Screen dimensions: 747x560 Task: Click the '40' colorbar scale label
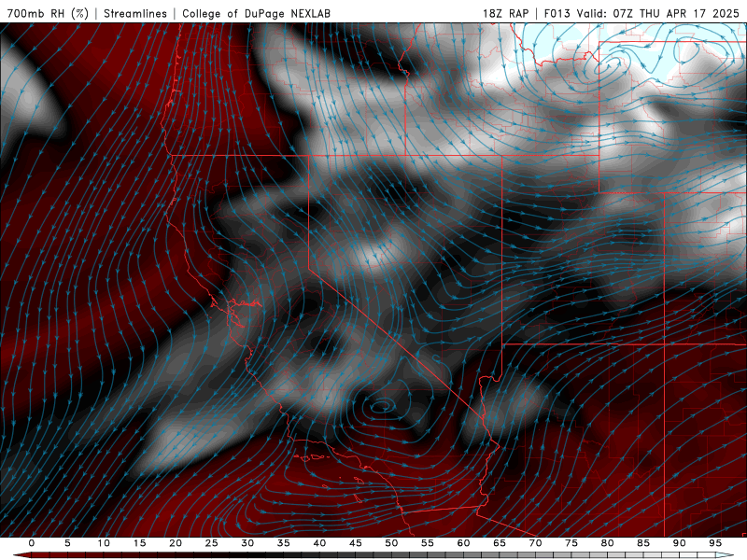(319, 543)
